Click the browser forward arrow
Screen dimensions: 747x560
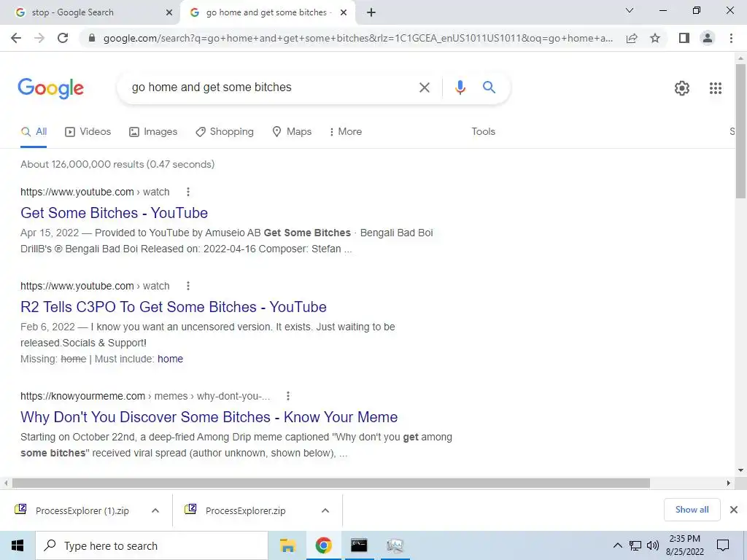[x=39, y=38]
